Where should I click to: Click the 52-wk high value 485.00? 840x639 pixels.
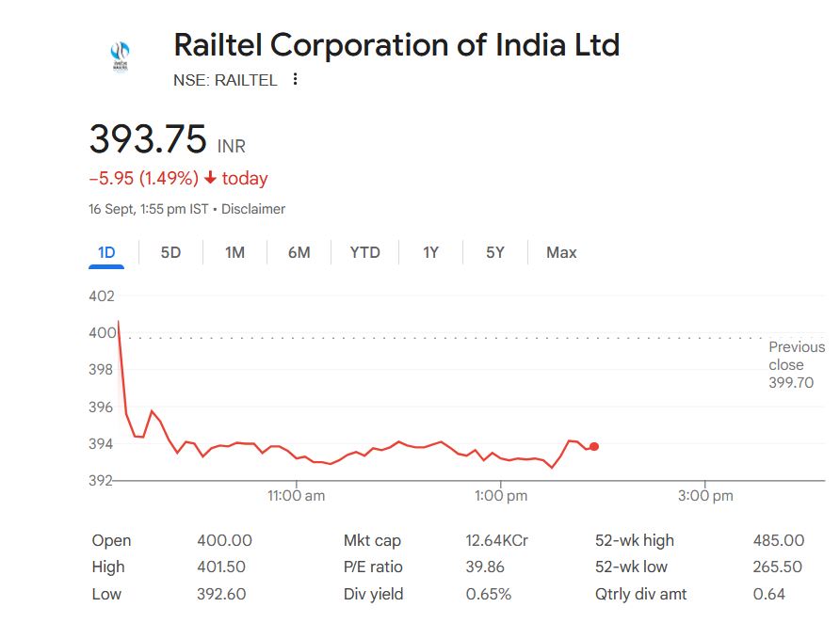click(x=779, y=540)
